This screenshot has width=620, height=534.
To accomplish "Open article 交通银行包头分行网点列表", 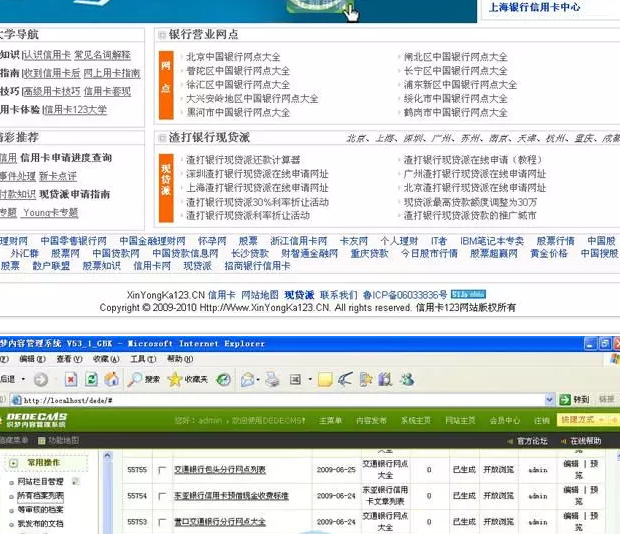I will coord(220,470).
